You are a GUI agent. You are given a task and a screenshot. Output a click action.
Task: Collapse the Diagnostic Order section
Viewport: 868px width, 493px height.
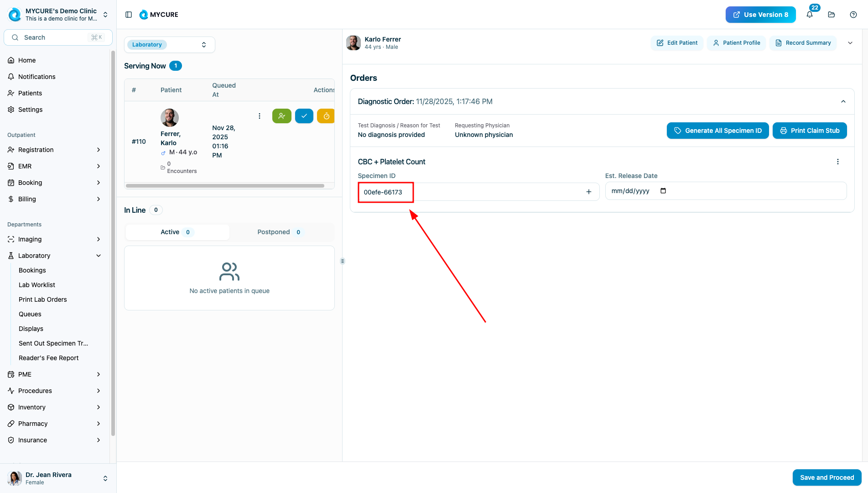tap(843, 101)
